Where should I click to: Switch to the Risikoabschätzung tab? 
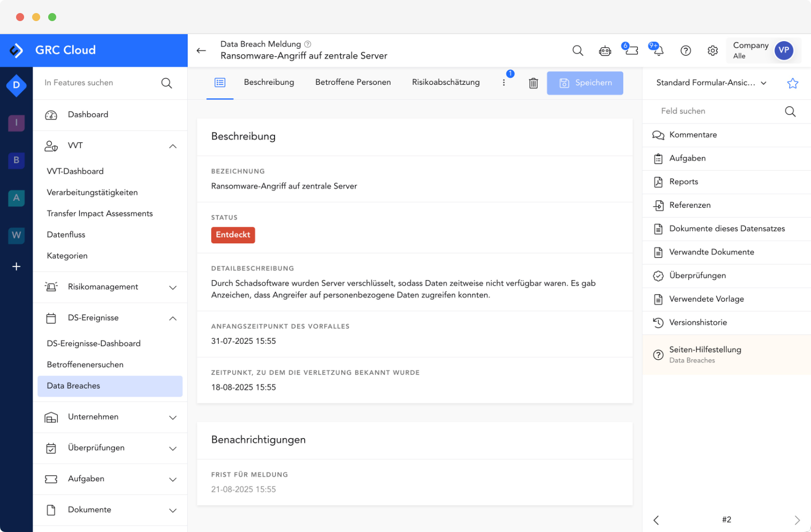[x=446, y=82]
